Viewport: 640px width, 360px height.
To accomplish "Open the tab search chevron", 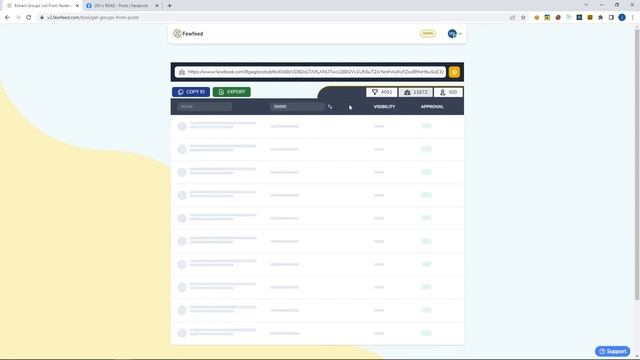I will 586,5.
